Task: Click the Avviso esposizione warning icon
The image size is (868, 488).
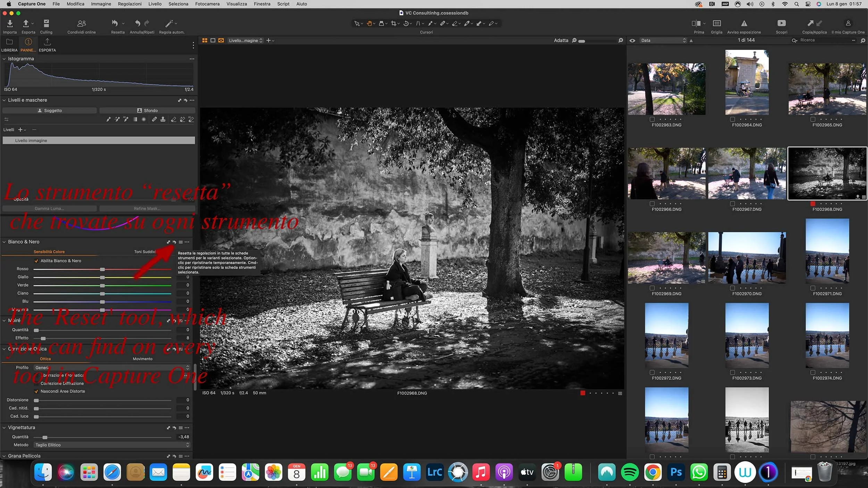Action: pos(744,24)
